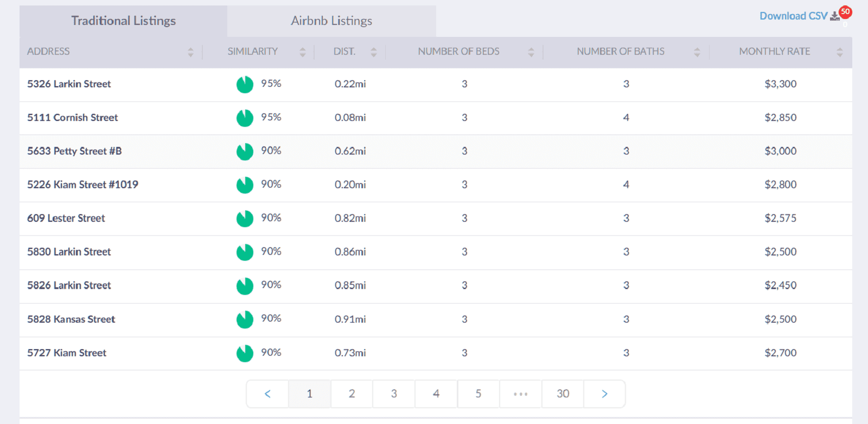Switch to the Airbnb Listings tab
The image size is (868, 424).
pos(331,21)
